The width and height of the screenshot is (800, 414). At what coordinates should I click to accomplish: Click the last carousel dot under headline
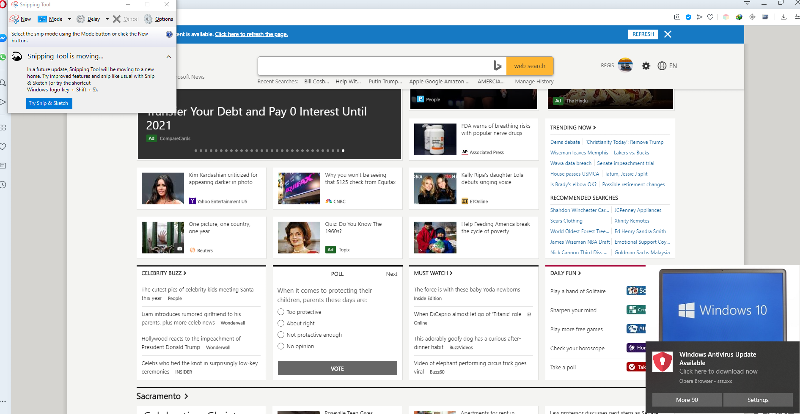[x=343, y=151]
